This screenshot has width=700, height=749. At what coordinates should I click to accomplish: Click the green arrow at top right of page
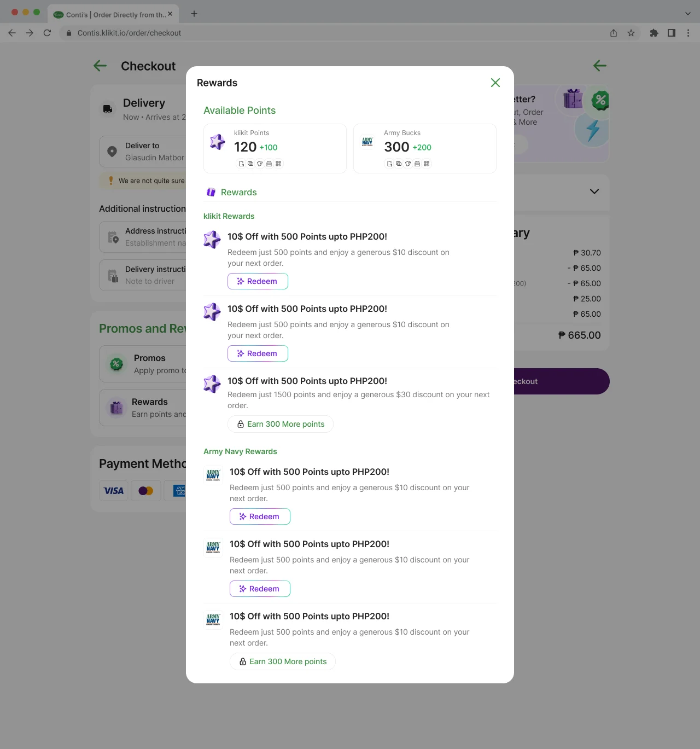coord(600,66)
